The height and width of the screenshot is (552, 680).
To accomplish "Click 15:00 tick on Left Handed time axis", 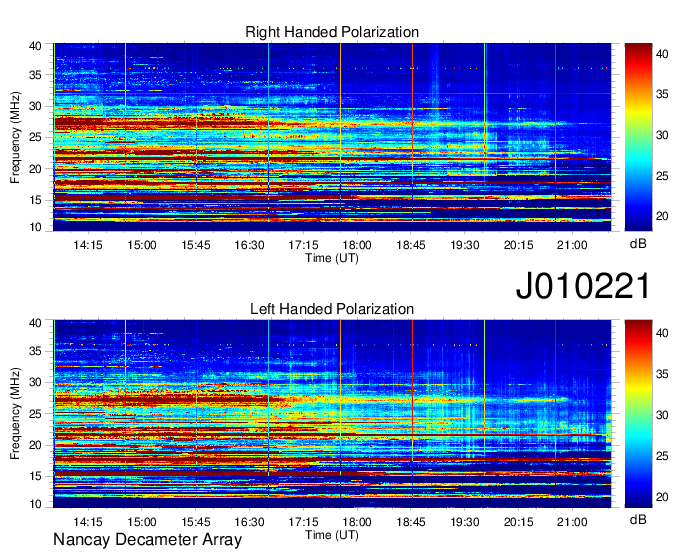I will pos(142,522).
